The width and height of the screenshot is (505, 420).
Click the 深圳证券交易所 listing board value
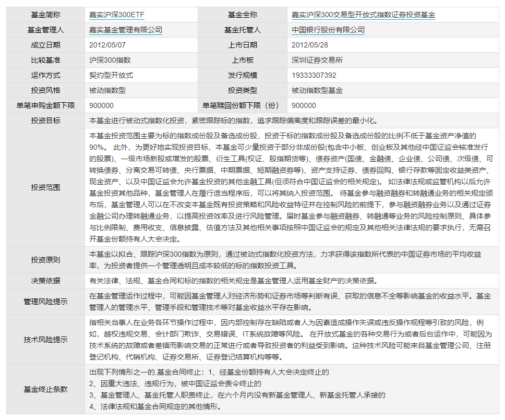(317, 60)
